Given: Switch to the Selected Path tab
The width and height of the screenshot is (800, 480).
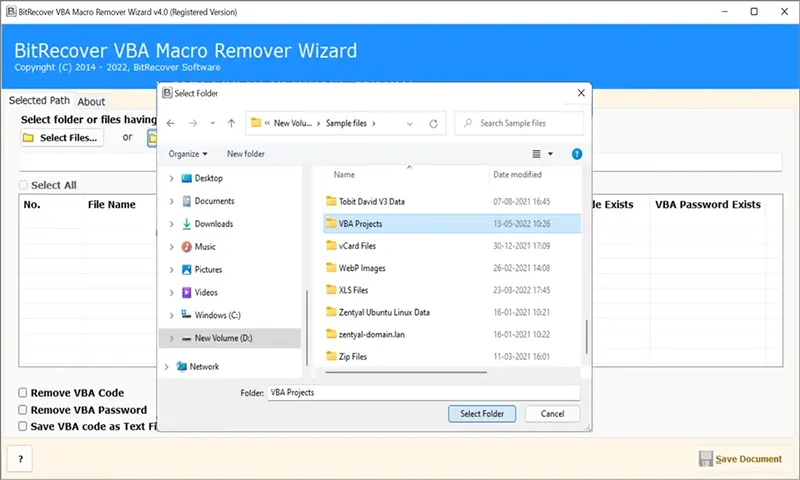Looking at the screenshot, I should pyautogui.click(x=39, y=100).
